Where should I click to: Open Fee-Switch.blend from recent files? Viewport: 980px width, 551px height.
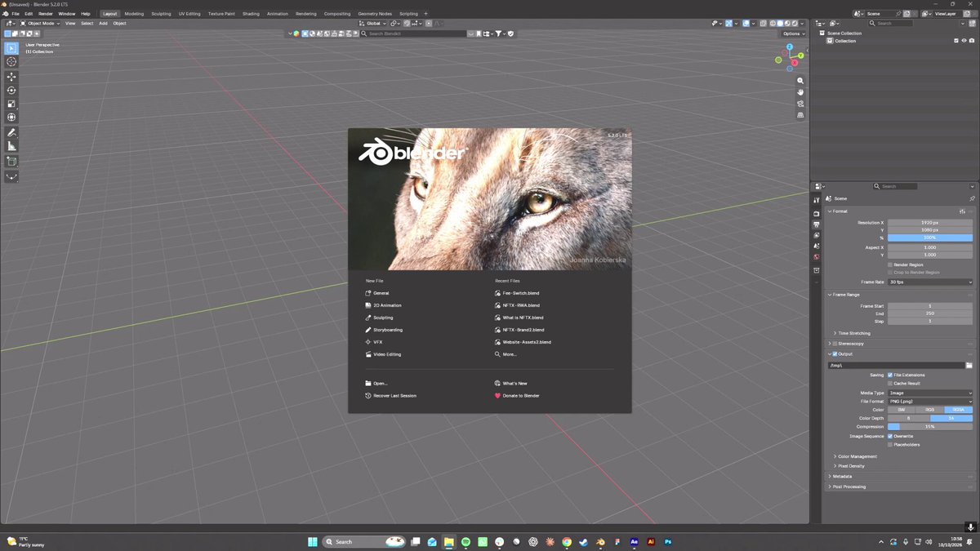pos(521,293)
